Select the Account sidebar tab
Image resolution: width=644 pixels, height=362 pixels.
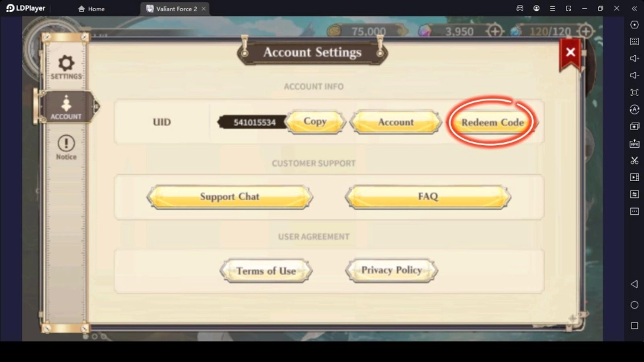click(x=66, y=107)
